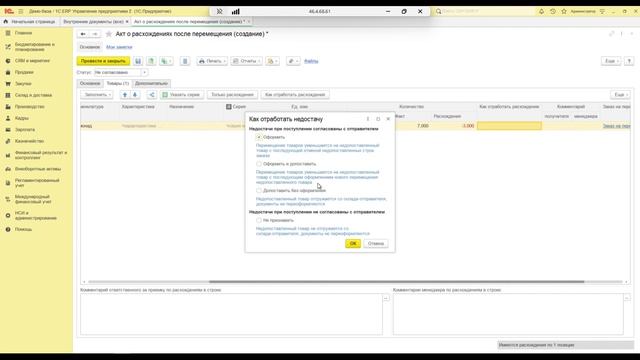Switch to Внутренние документы (все) tab
The width and height of the screenshot is (640, 360).
(93, 21)
